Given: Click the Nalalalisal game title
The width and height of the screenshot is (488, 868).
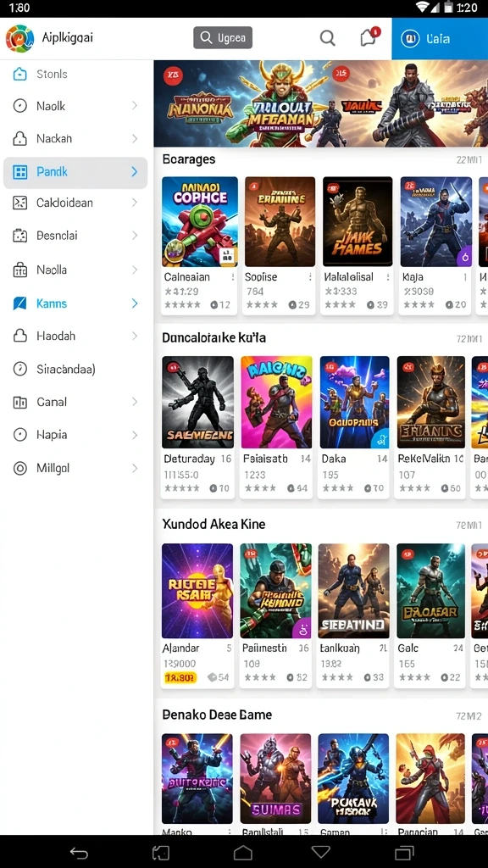Looking at the screenshot, I should (348, 277).
